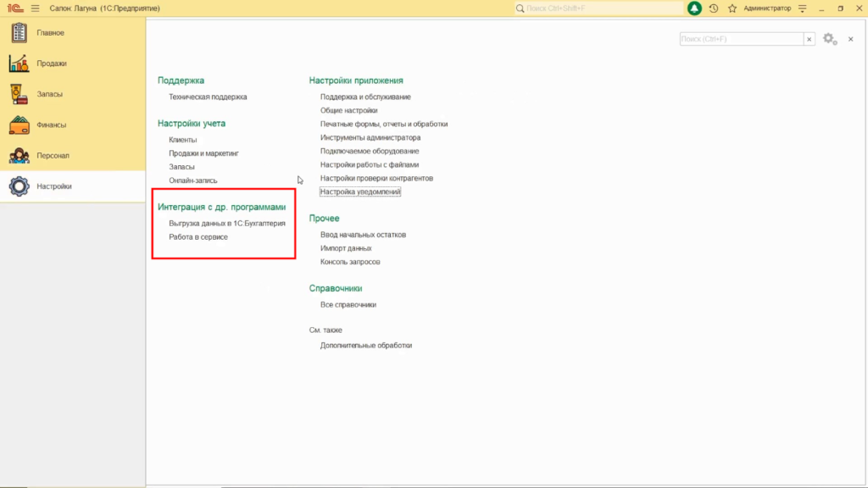868x488 pixels.
Task: Click the Интеграция с др. программами heading
Action: [x=222, y=207]
